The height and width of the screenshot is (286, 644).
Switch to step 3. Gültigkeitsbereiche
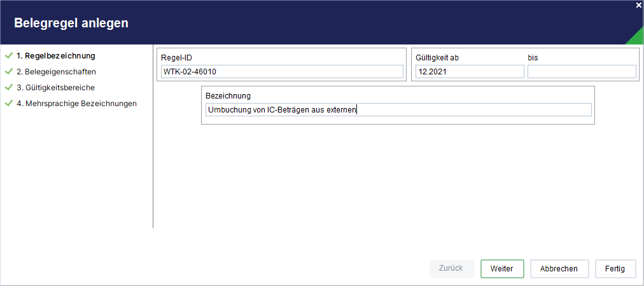56,88
